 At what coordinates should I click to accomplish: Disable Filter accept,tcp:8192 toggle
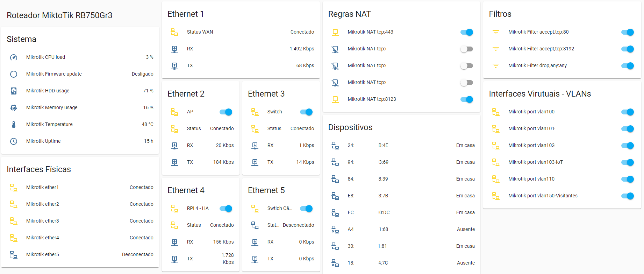tap(628, 49)
